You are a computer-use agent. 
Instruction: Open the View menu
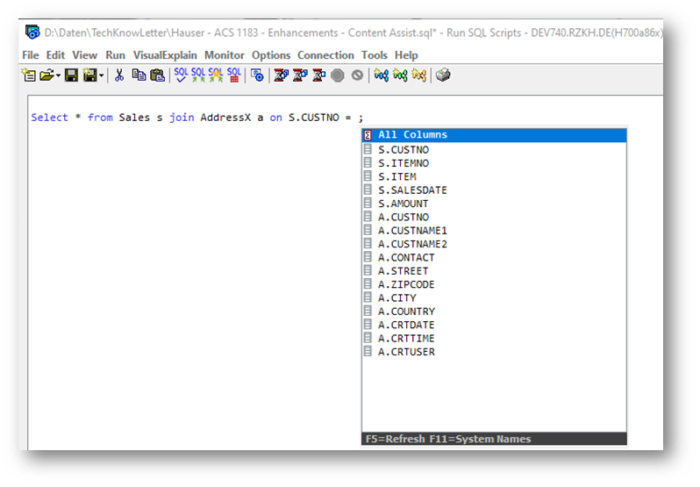(x=85, y=55)
